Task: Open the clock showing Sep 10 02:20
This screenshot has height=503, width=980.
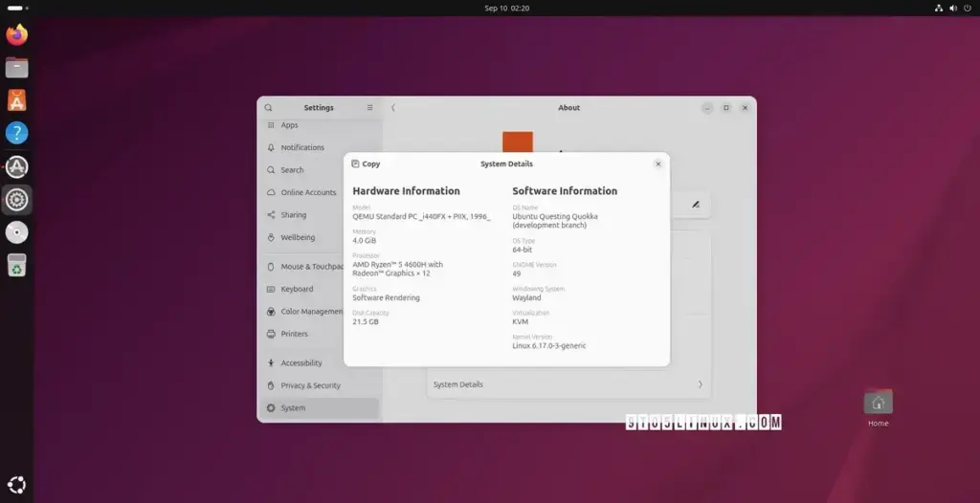Action: [x=507, y=8]
